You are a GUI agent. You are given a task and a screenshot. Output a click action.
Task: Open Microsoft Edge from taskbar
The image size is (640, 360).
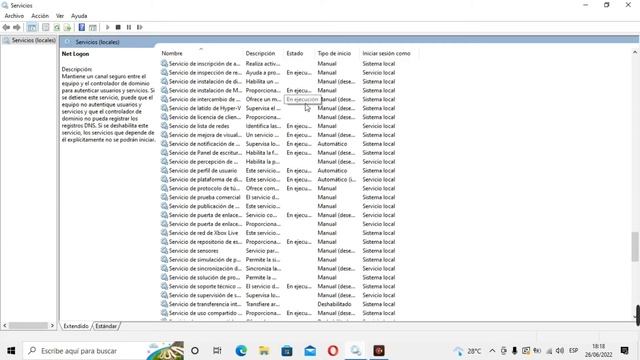[241, 351]
